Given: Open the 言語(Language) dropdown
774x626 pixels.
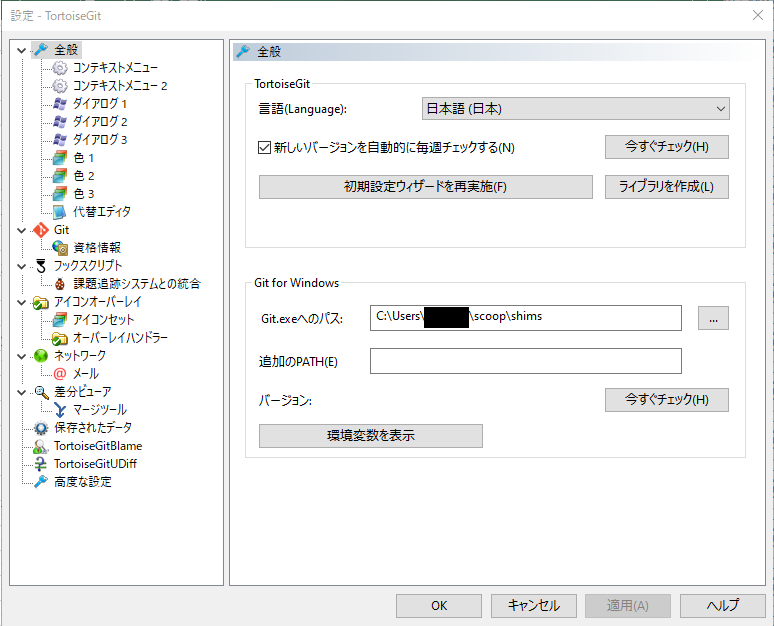Looking at the screenshot, I should click(x=576, y=109).
